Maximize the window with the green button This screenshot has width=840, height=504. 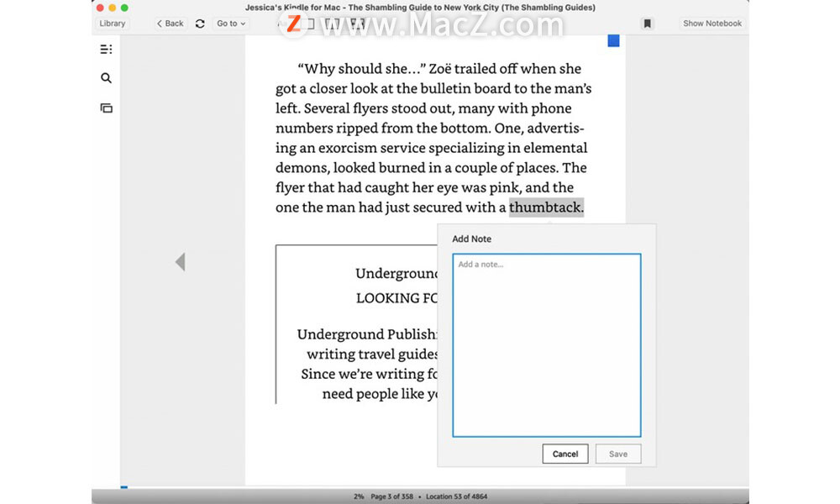pos(125,8)
